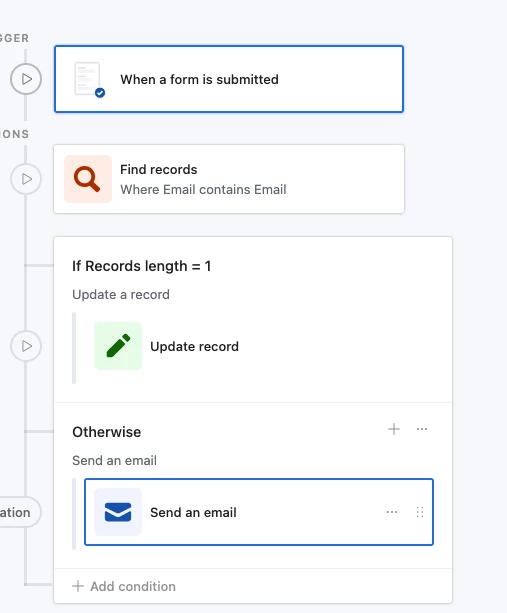Click the If Records length = 1 condition
The image size is (507, 613).
pos(142,266)
